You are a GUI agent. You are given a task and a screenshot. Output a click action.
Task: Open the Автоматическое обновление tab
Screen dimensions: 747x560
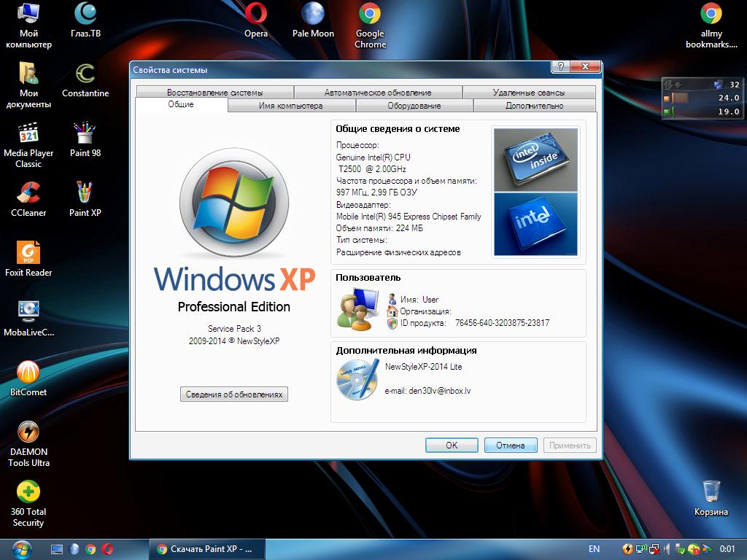(x=378, y=93)
